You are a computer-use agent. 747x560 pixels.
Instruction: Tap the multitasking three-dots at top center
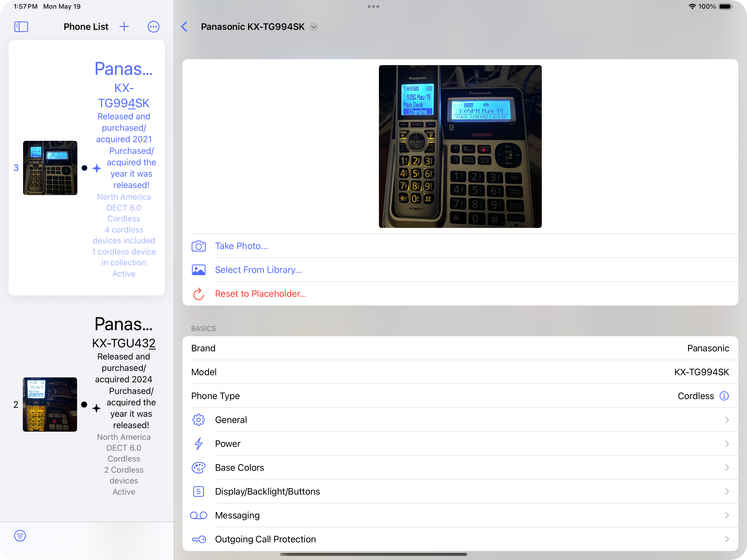pyautogui.click(x=373, y=7)
